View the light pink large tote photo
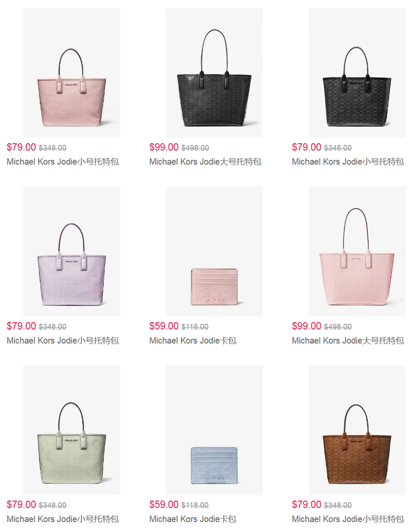This screenshot has height=532, width=415. pyautogui.click(x=357, y=251)
